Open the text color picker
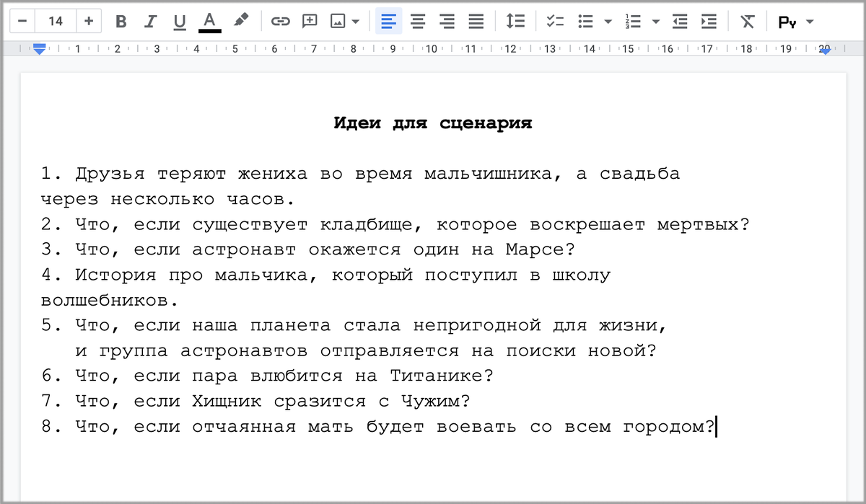The width and height of the screenshot is (866, 504). pyautogui.click(x=210, y=22)
